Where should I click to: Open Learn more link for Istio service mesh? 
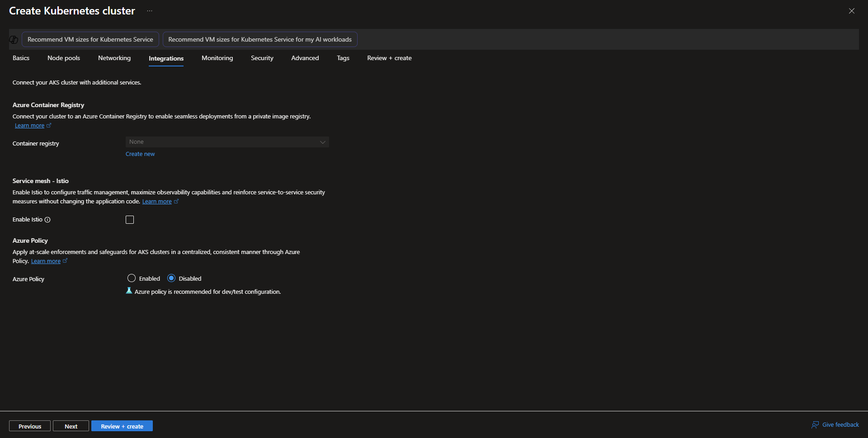(x=157, y=202)
